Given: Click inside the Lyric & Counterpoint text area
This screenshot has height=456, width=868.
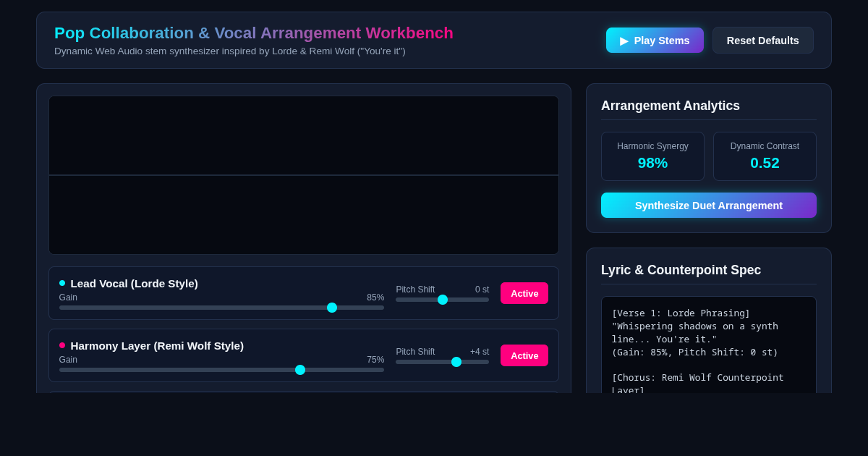Looking at the screenshot, I should pyautogui.click(x=709, y=345).
